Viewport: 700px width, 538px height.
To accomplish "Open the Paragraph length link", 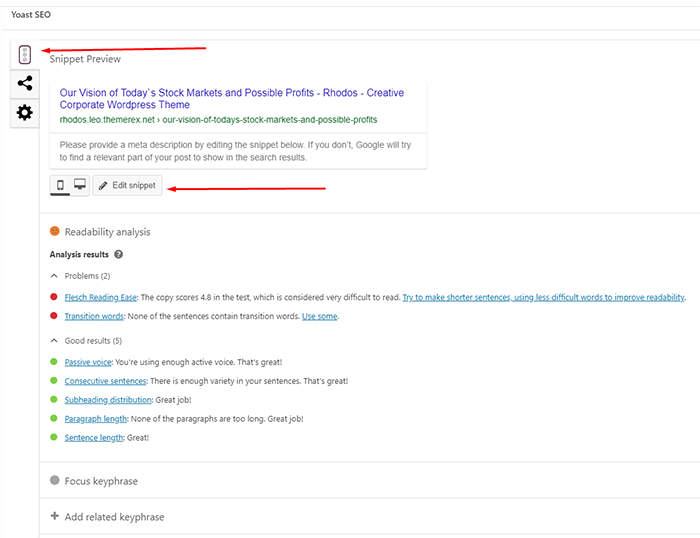I will pos(96,419).
